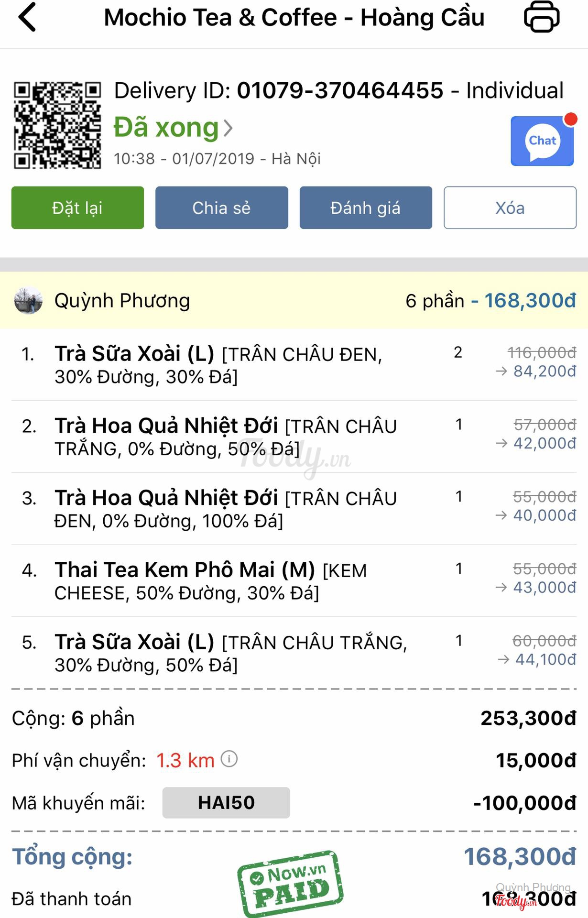Tap the shipping fee info icon
Image resolution: width=588 pixels, height=918 pixels.
[x=229, y=759]
